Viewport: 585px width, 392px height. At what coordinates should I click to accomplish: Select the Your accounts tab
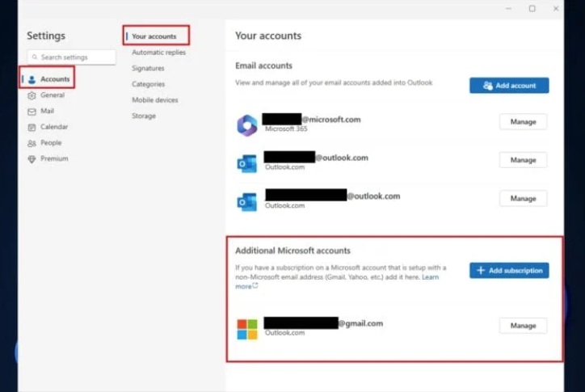click(x=154, y=36)
